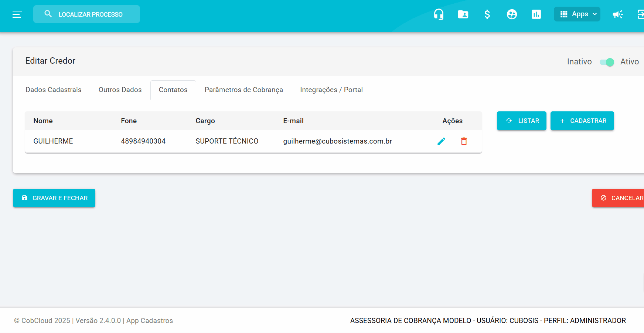
Task: Click the Editar Credor heading
Action: (50, 61)
